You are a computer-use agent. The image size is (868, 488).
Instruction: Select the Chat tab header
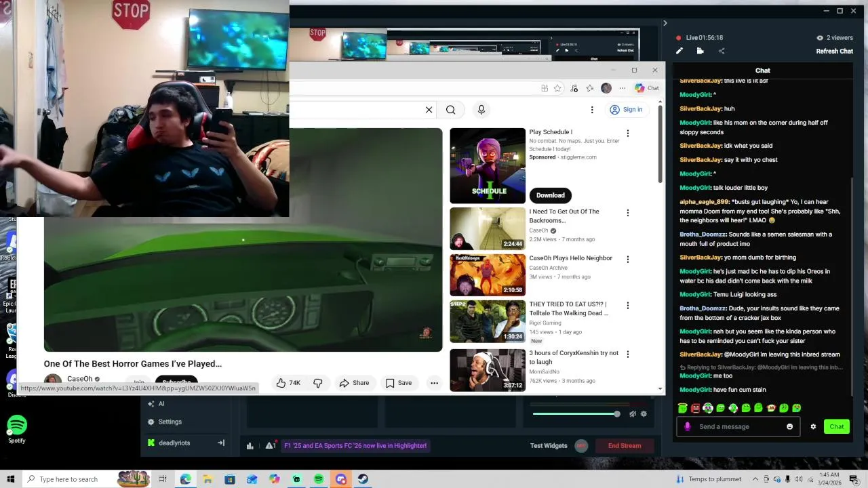pos(763,70)
